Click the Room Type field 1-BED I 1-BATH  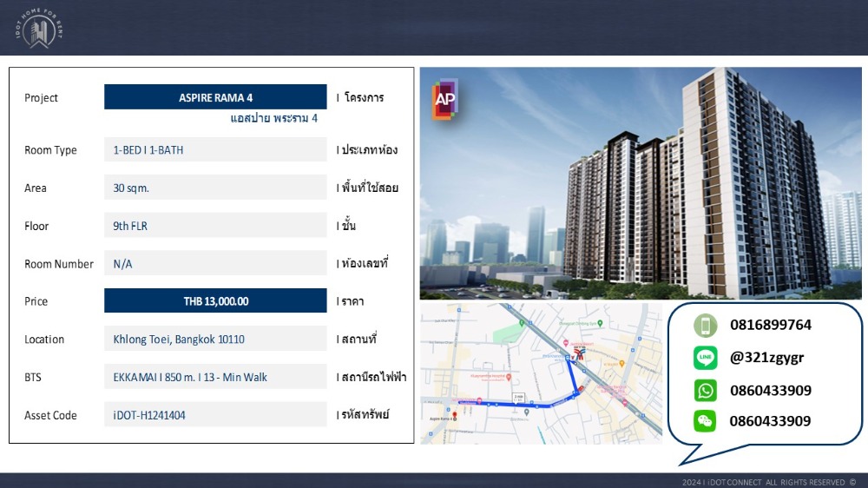(215, 149)
